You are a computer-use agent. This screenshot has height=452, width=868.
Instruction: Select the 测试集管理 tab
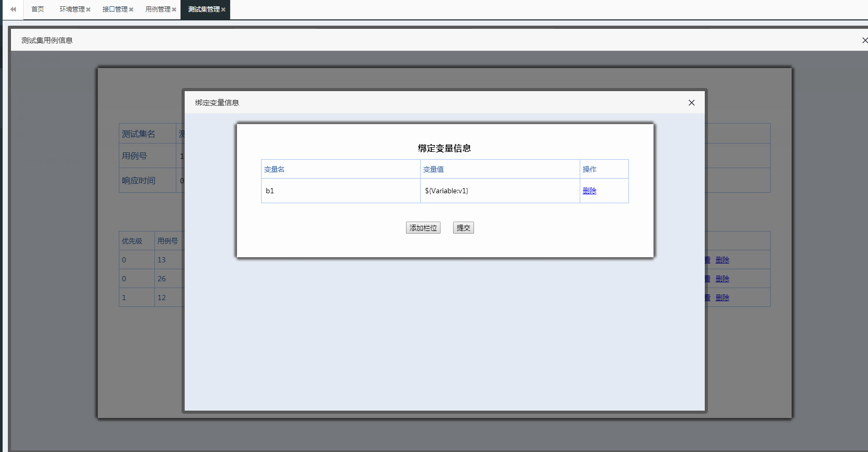[x=204, y=9]
